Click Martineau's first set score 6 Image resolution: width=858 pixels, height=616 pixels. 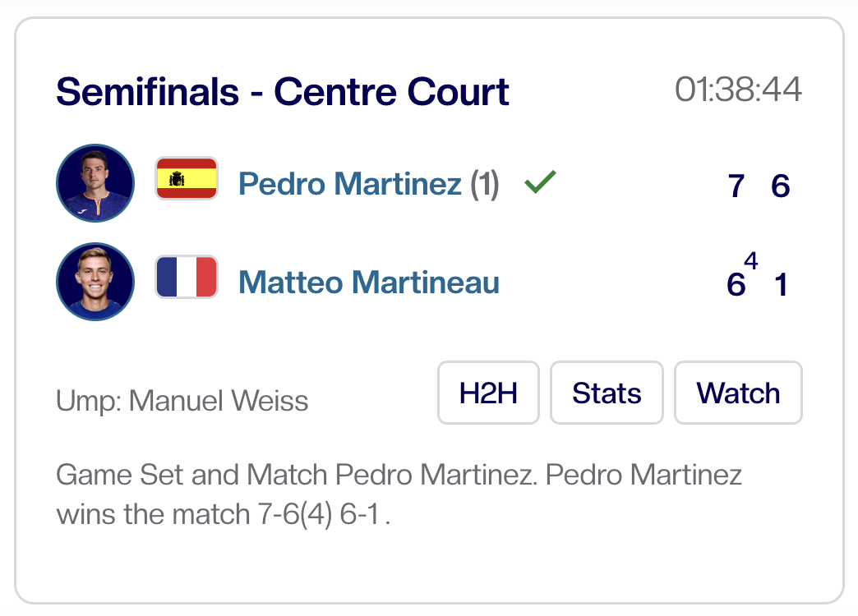coord(736,286)
